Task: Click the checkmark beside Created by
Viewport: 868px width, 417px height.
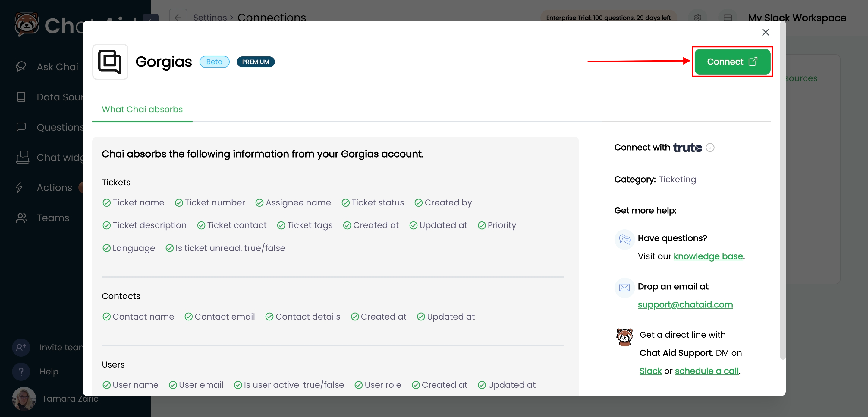Action: click(419, 203)
